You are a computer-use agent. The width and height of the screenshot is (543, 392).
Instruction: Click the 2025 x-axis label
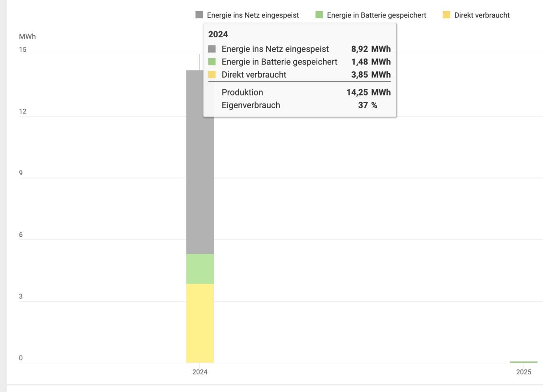click(x=523, y=372)
